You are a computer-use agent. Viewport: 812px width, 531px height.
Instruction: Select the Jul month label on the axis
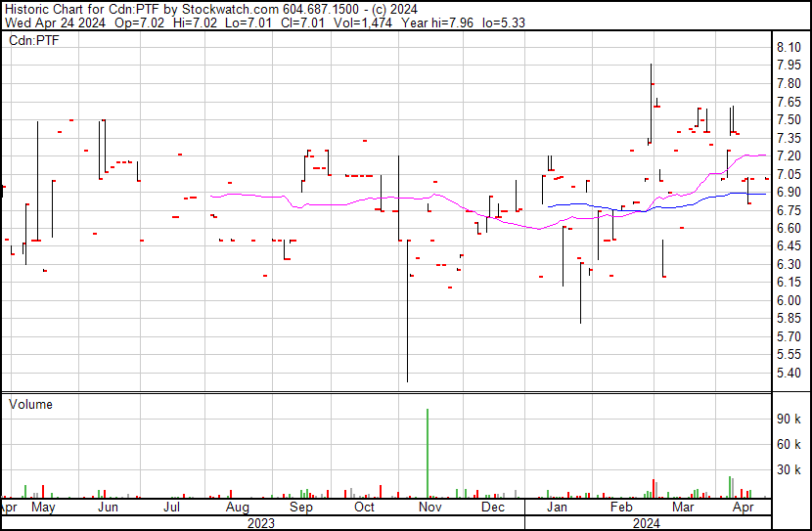click(x=173, y=509)
